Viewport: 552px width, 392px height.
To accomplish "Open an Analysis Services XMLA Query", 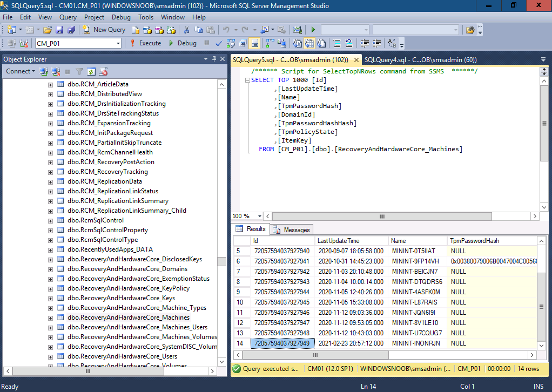I will (171, 30).
